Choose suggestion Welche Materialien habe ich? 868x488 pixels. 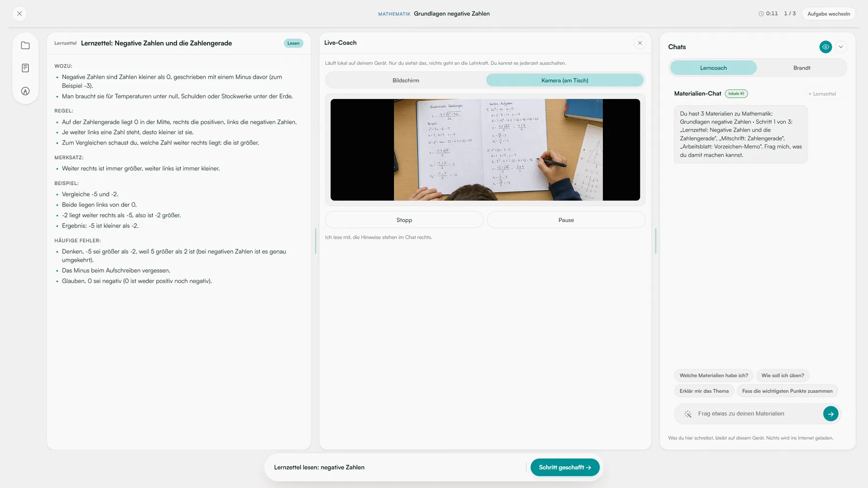[714, 375]
